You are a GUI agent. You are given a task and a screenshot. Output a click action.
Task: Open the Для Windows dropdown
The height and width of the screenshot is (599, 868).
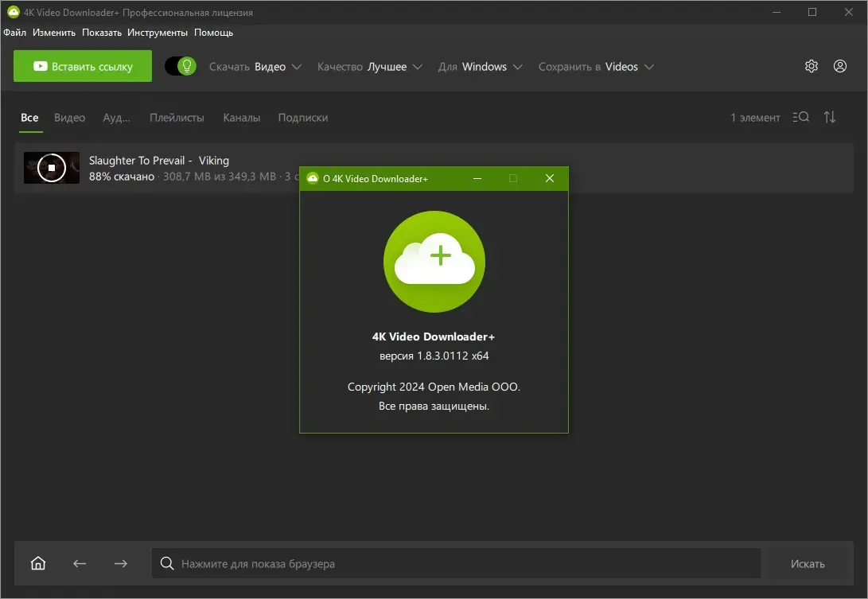coord(480,67)
